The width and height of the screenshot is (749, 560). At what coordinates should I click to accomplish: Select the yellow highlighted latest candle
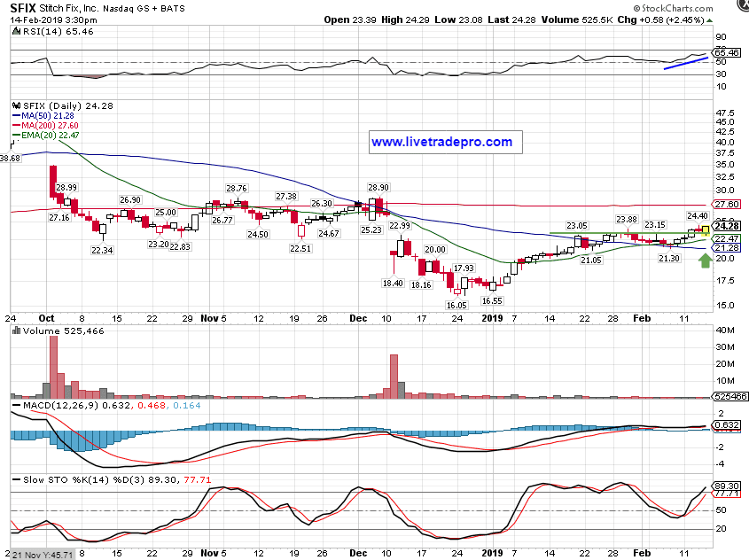coord(706,229)
